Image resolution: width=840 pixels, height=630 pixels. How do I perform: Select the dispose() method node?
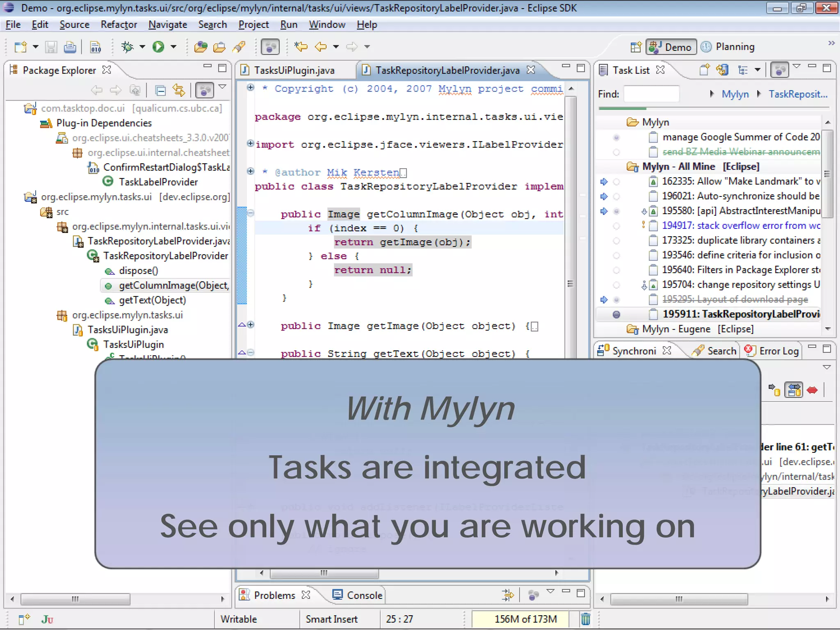click(x=138, y=271)
